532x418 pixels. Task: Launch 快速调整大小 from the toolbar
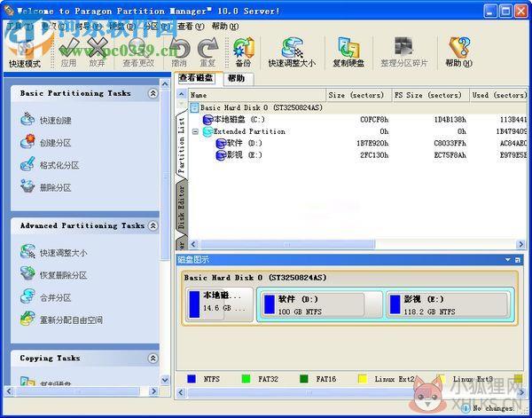point(292,52)
